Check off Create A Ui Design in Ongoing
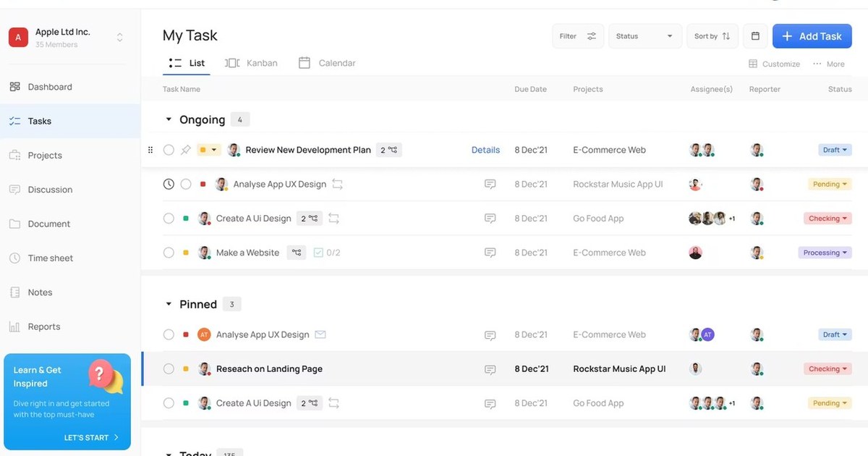868x456 pixels. 169,219
